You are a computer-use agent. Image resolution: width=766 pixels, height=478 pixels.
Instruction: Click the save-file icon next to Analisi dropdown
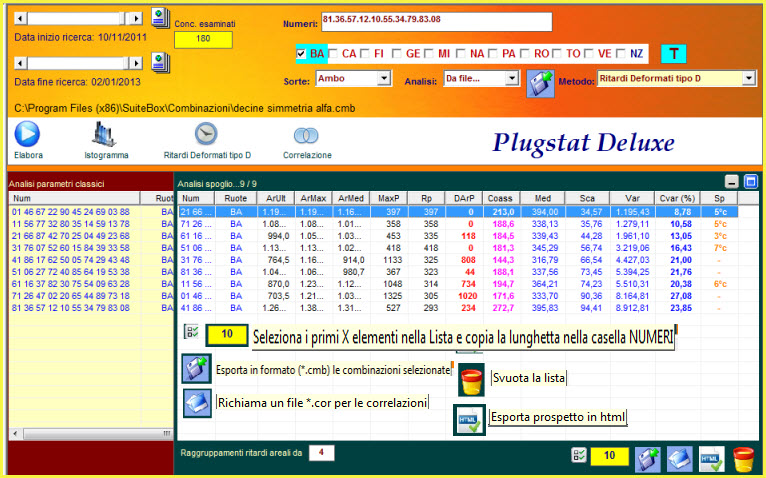(x=540, y=84)
